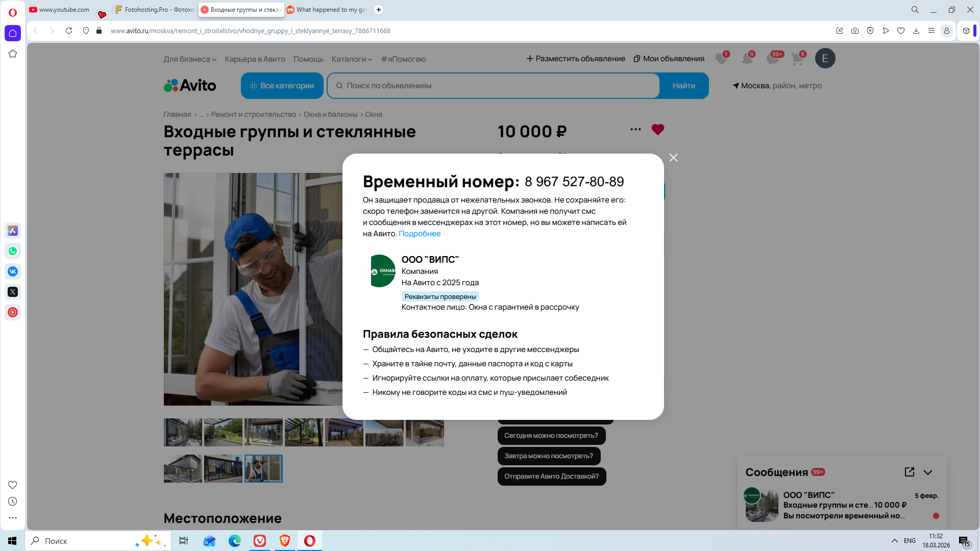Expand the Для бизнеса dropdown

click(x=190, y=59)
